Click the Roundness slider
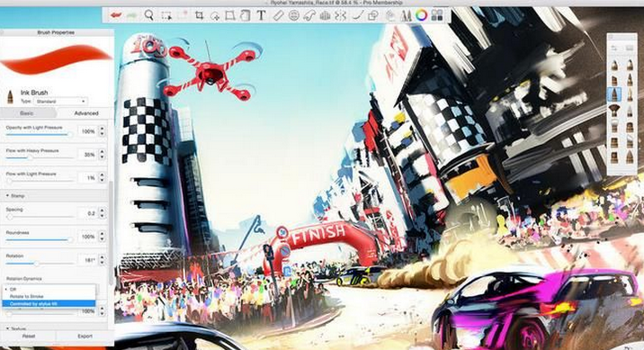Viewport: 644px width, 350px height. click(x=39, y=239)
